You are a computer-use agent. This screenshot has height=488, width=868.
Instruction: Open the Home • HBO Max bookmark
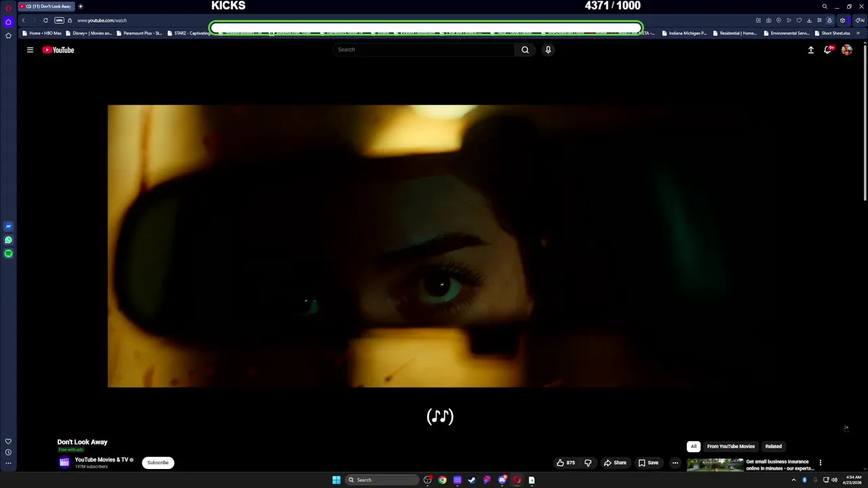[42, 33]
